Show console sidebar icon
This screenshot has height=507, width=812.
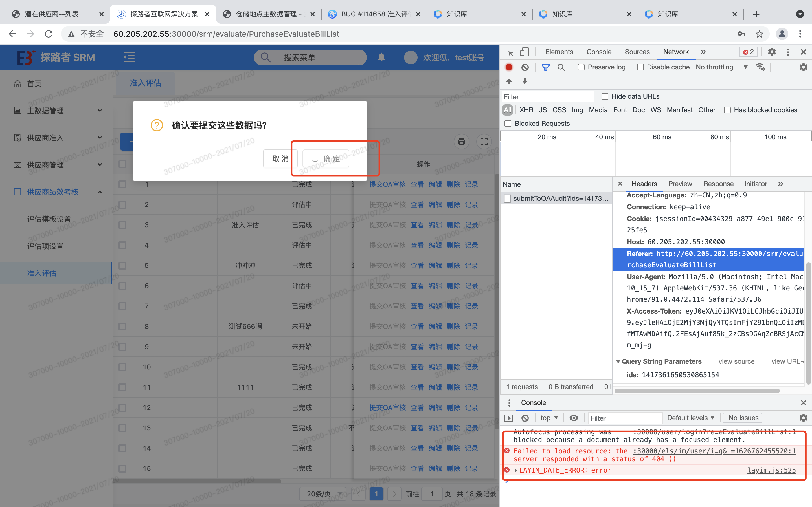(509, 418)
